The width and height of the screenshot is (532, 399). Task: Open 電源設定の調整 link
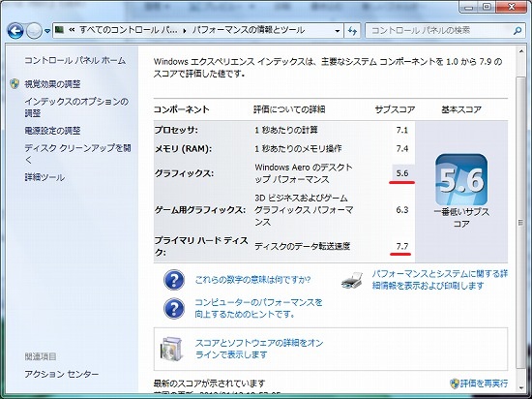(52, 131)
